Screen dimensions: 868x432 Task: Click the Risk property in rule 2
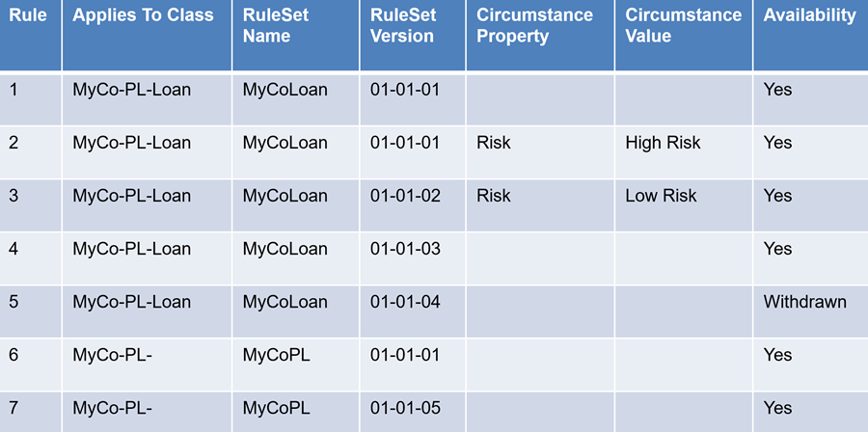[x=494, y=143]
